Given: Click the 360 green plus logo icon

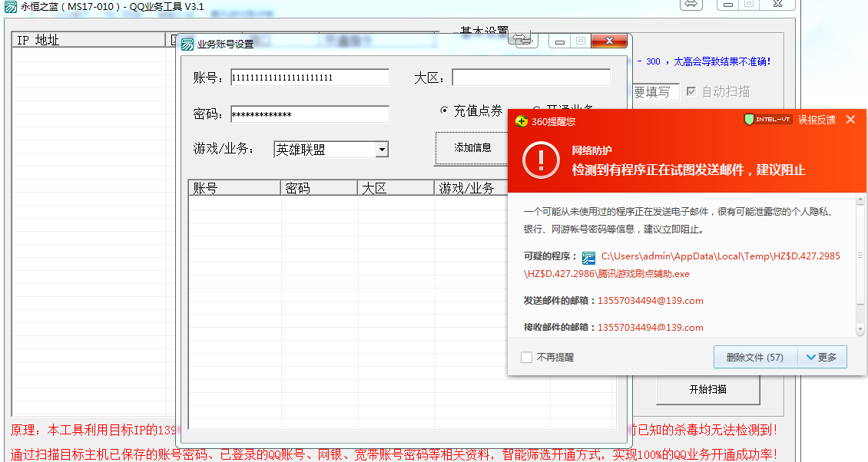Looking at the screenshot, I should click(x=521, y=121).
